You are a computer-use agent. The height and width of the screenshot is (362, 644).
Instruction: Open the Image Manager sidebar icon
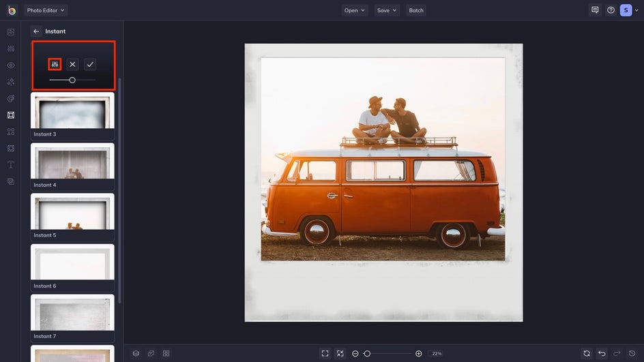pyautogui.click(x=11, y=32)
